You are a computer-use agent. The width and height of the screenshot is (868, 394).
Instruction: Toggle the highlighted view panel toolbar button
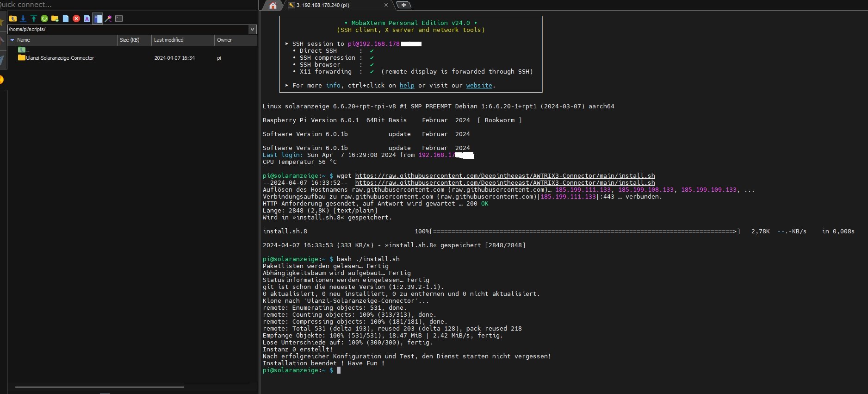[98, 19]
